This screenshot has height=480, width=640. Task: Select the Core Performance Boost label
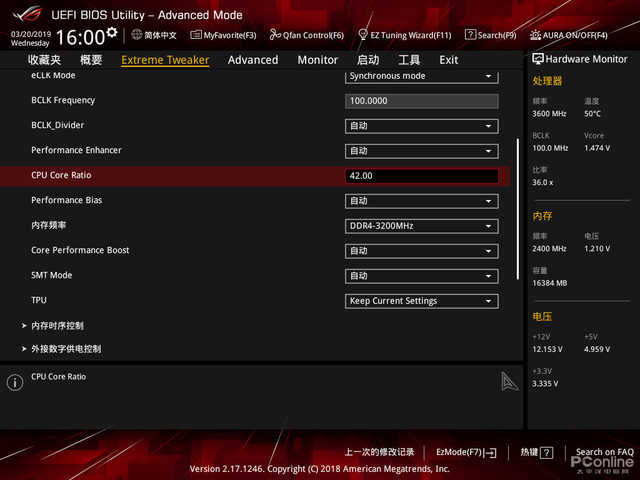tap(80, 250)
